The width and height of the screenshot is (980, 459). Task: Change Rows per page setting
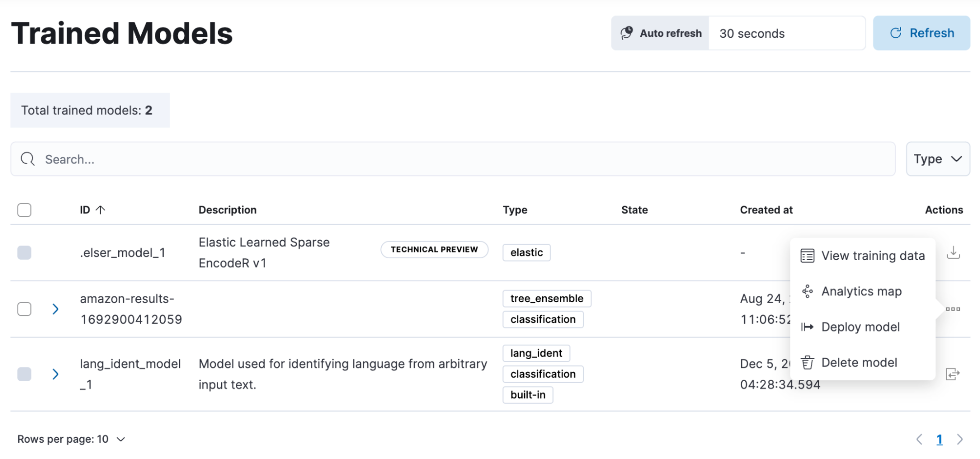72,439
